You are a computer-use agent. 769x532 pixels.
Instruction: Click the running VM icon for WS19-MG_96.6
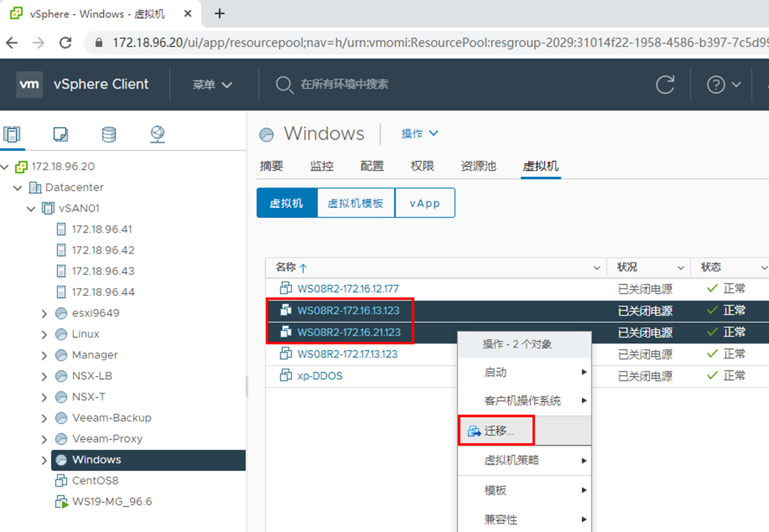pyautogui.click(x=62, y=502)
